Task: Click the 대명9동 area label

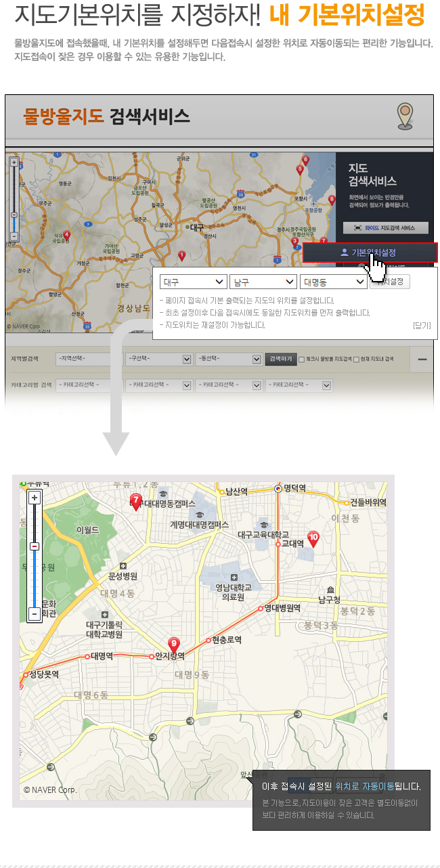Action: 192,674
